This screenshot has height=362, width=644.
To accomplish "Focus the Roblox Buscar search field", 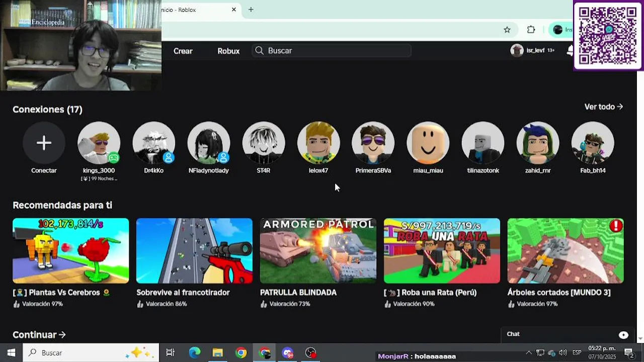I will click(332, 50).
